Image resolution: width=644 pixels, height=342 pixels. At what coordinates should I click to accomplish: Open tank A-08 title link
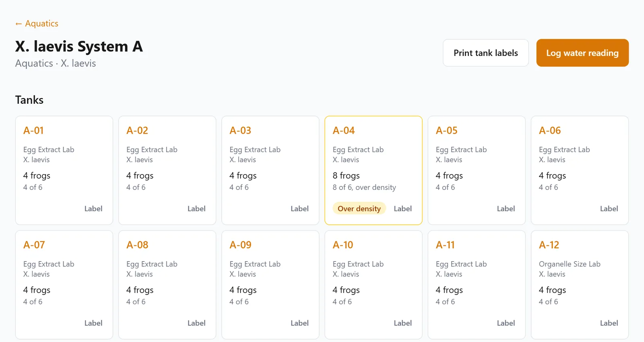coord(137,245)
